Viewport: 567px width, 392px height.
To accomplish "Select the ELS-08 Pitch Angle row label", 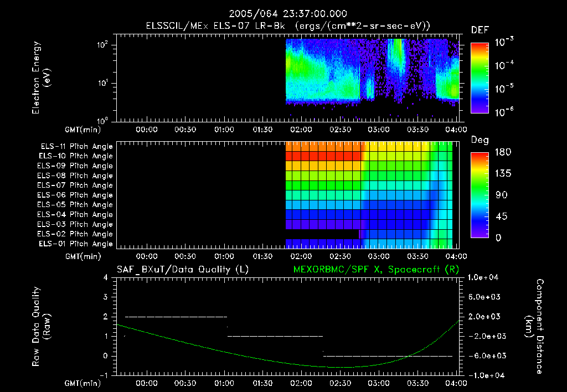I will click(75, 176).
